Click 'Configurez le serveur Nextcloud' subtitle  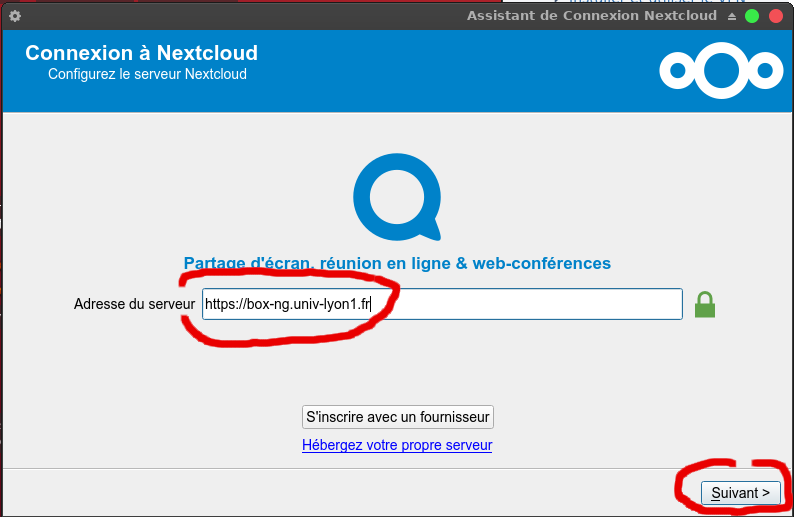click(147, 74)
